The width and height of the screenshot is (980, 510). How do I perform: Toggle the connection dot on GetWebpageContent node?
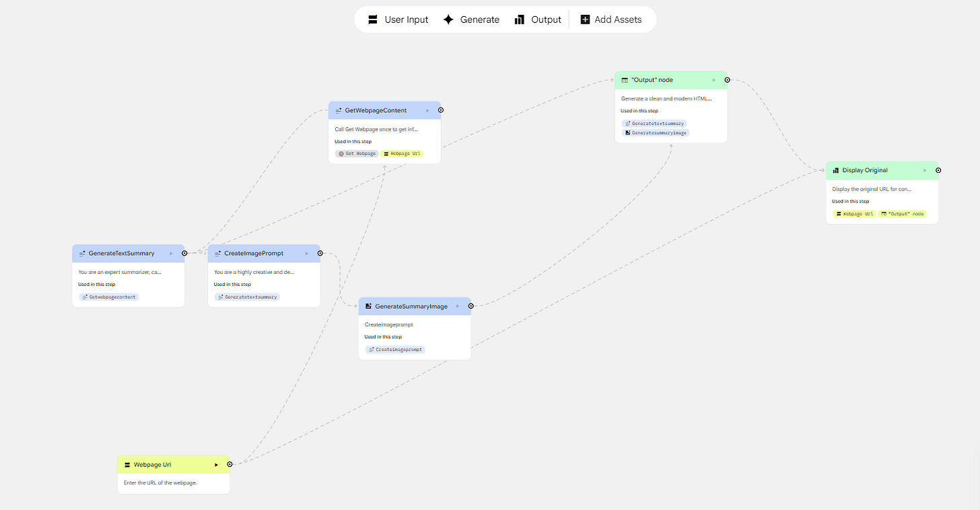coord(441,110)
